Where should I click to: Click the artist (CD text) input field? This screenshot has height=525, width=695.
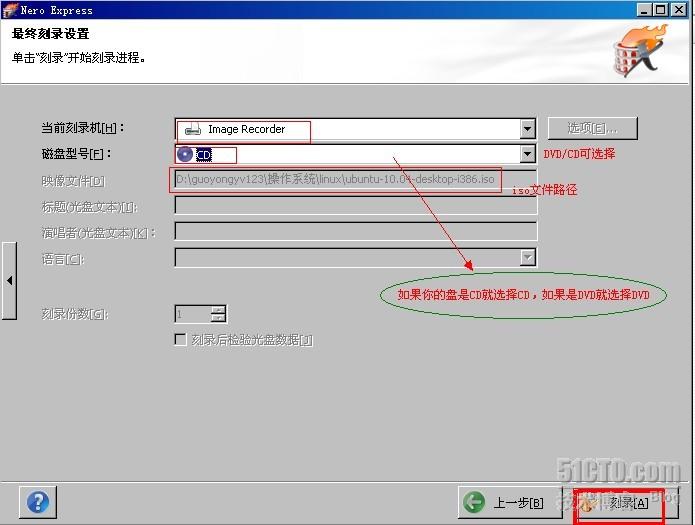tap(355, 231)
